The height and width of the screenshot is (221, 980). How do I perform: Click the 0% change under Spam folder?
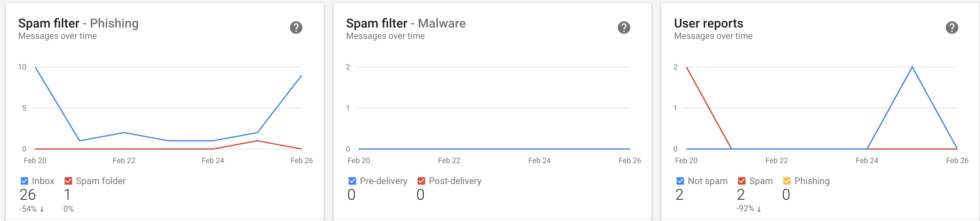pyautogui.click(x=68, y=209)
